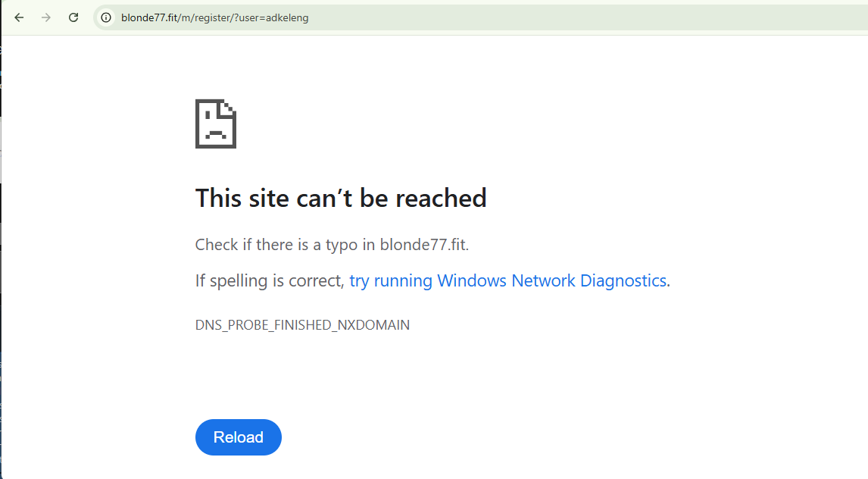868x479 pixels.
Task: Click the word 'typo' in the message
Action: [342, 245]
